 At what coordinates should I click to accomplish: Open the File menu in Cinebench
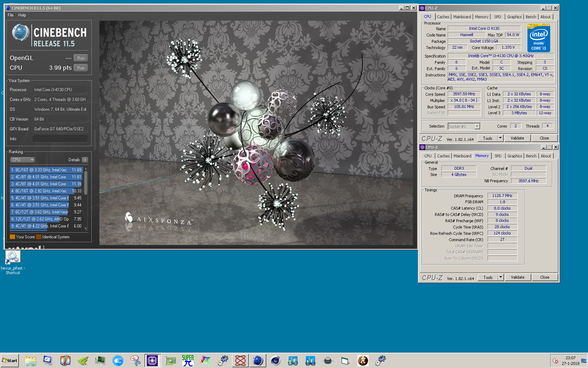click(x=10, y=15)
